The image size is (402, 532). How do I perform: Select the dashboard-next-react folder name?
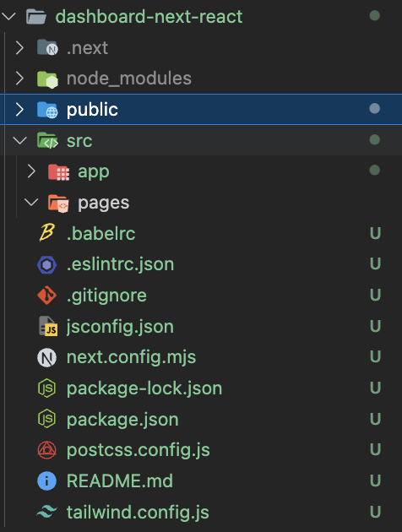149,16
